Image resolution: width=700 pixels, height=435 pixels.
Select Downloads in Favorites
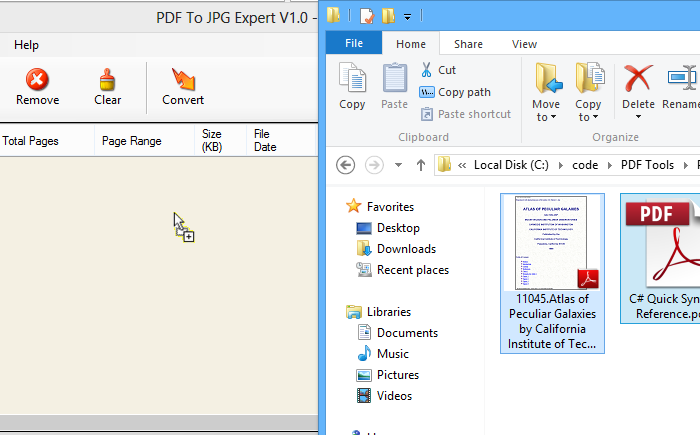coord(406,249)
